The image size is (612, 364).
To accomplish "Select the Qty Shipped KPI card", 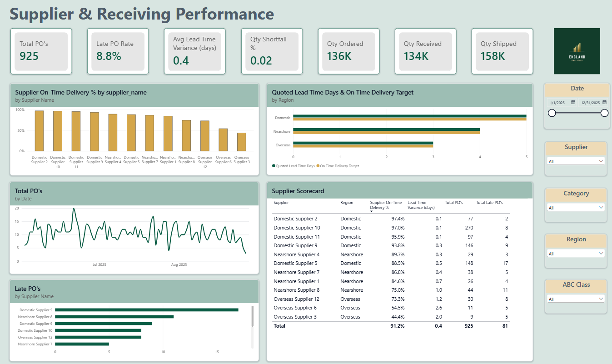I will [502, 51].
